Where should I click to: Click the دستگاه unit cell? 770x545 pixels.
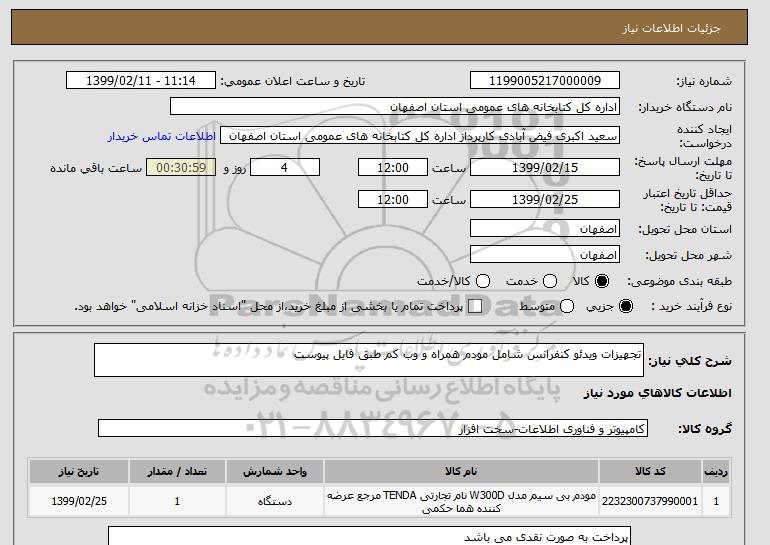(x=275, y=501)
